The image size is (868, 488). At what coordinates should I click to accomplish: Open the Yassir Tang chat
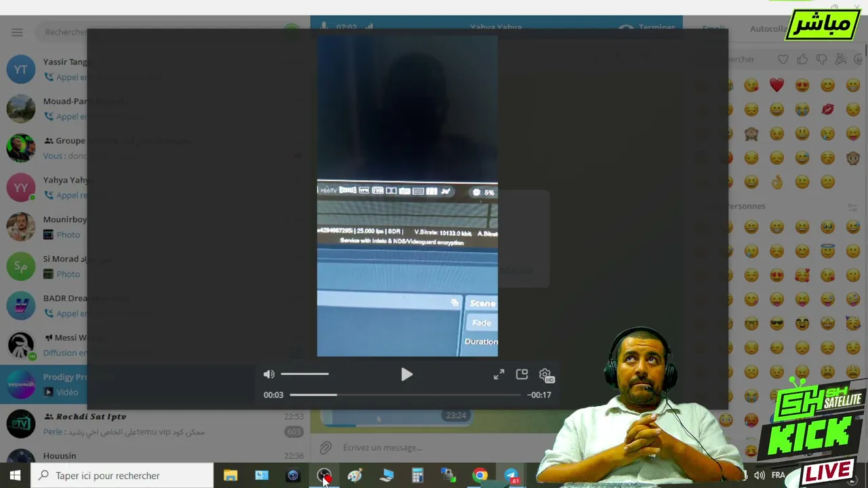155,69
